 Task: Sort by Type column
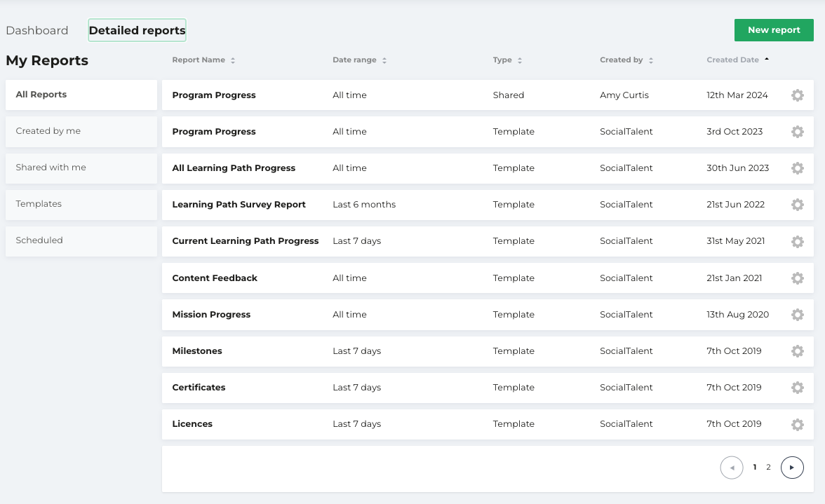pos(507,60)
